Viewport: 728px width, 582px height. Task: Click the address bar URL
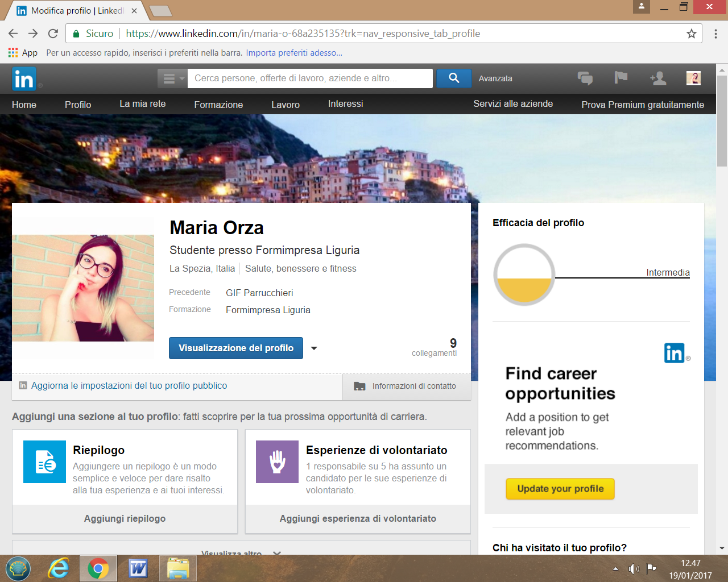pos(303,34)
